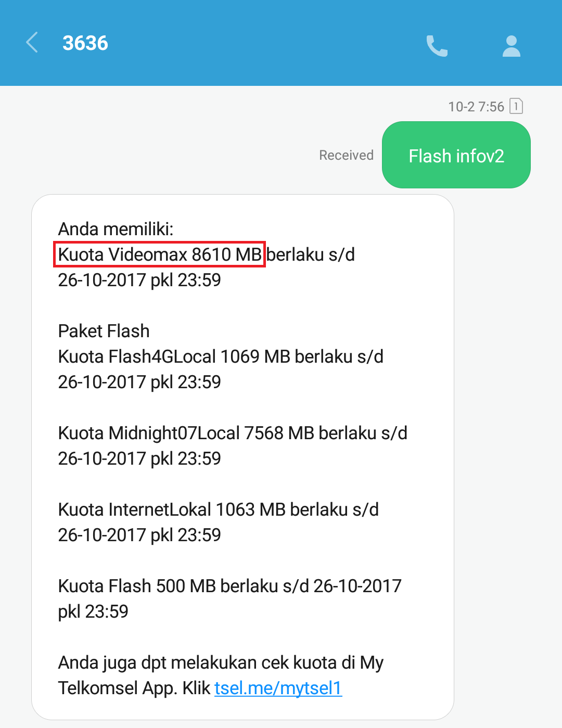This screenshot has height=728, width=562.
Task: Tap the Paket Flash heading text
Action: pyautogui.click(x=104, y=331)
